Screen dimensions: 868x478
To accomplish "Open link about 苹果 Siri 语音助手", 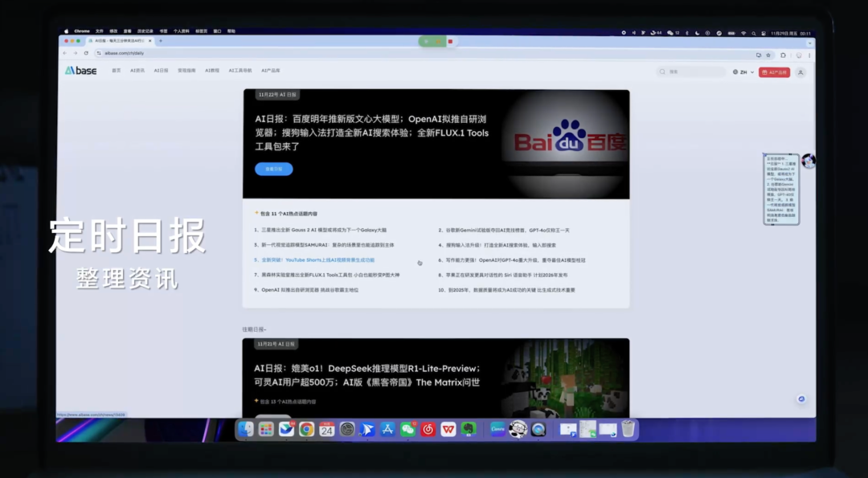I will pos(502,275).
